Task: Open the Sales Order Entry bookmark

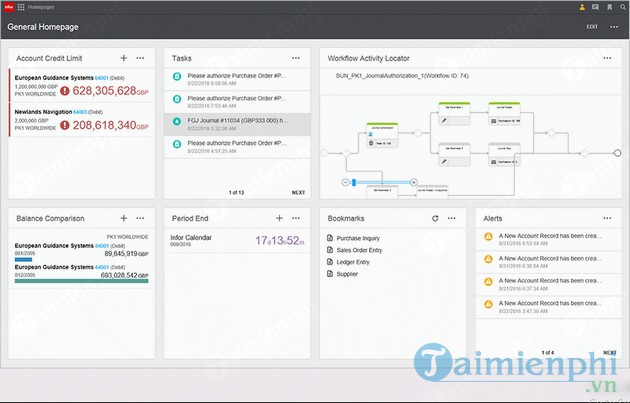Action: [x=361, y=250]
